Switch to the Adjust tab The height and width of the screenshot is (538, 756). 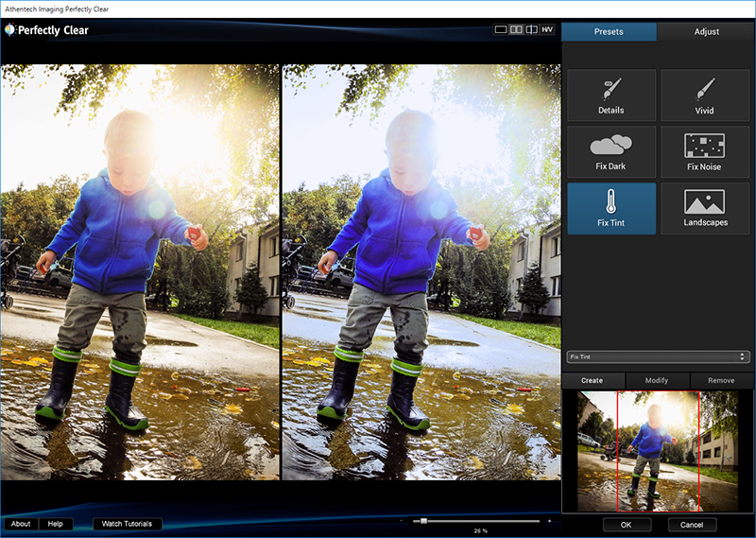[706, 31]
